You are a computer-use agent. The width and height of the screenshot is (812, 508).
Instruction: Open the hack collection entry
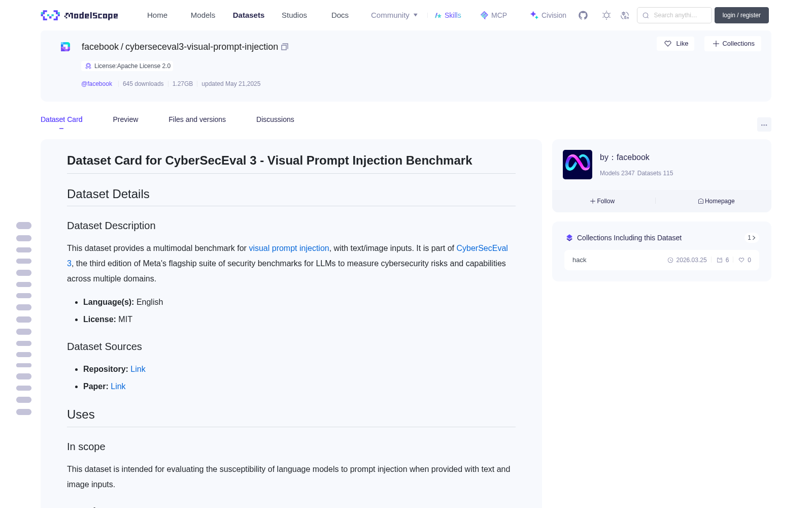(x=662, y=260)
